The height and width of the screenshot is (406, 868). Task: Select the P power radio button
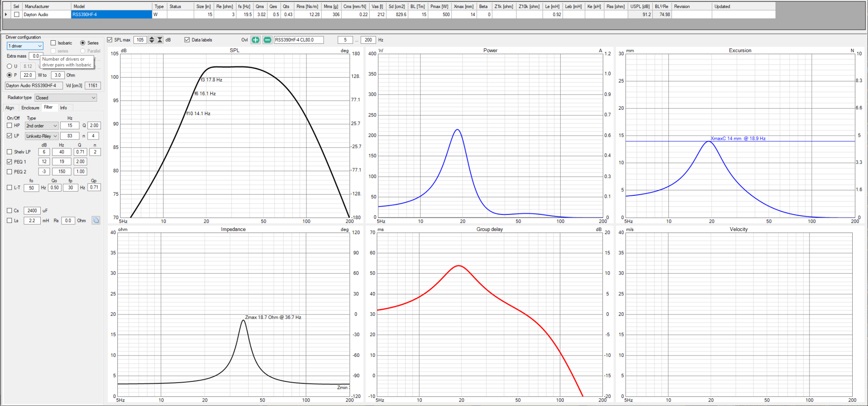(9, 75)
